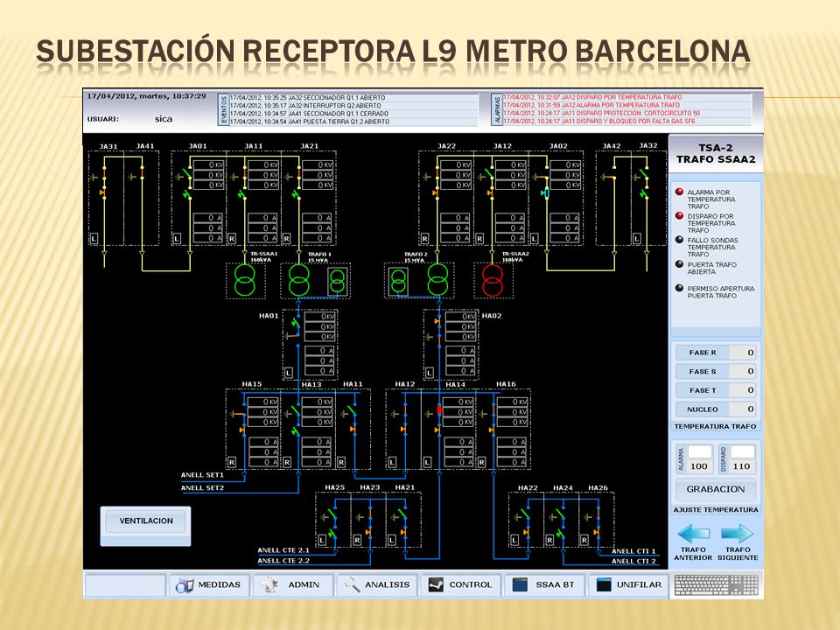The height and width of the screenshot is (630, 840).
Task: Select the TR-SSAA1 160kVA transformer symbol
Action: [245, 280]
